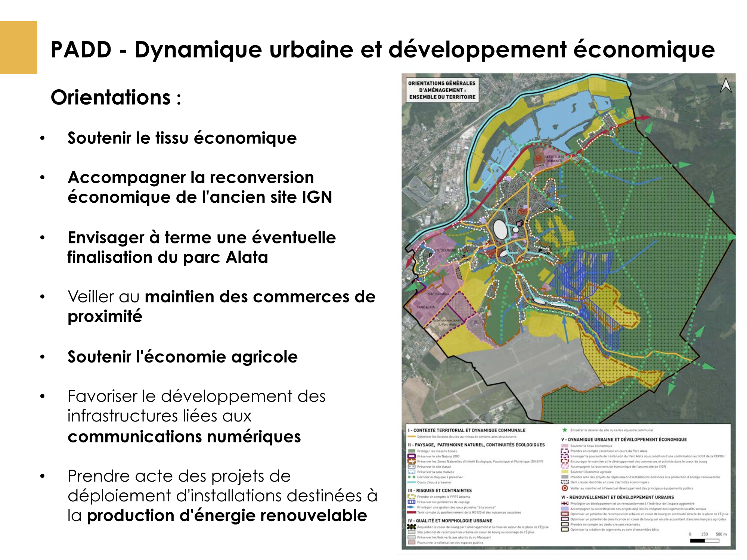Screen dimensions: 747x560
Task: Click the 'Orientations :' heading
Action: [116, 98]
